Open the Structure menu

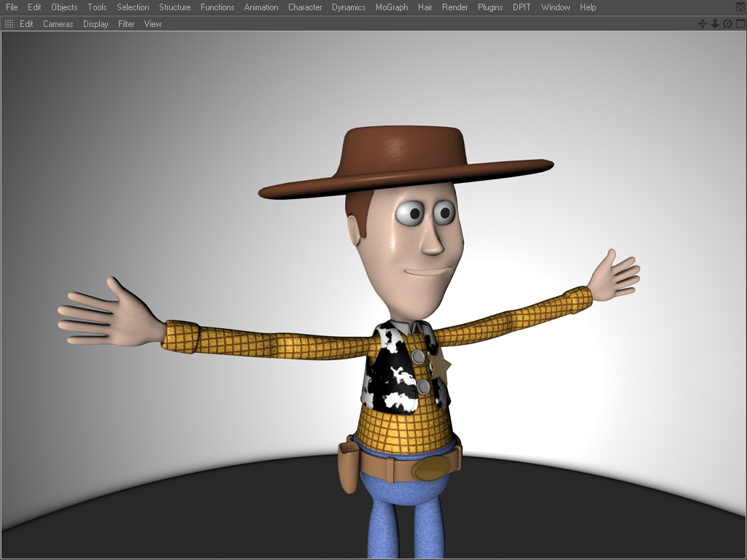pyautogui.click(x=175, y=7)
